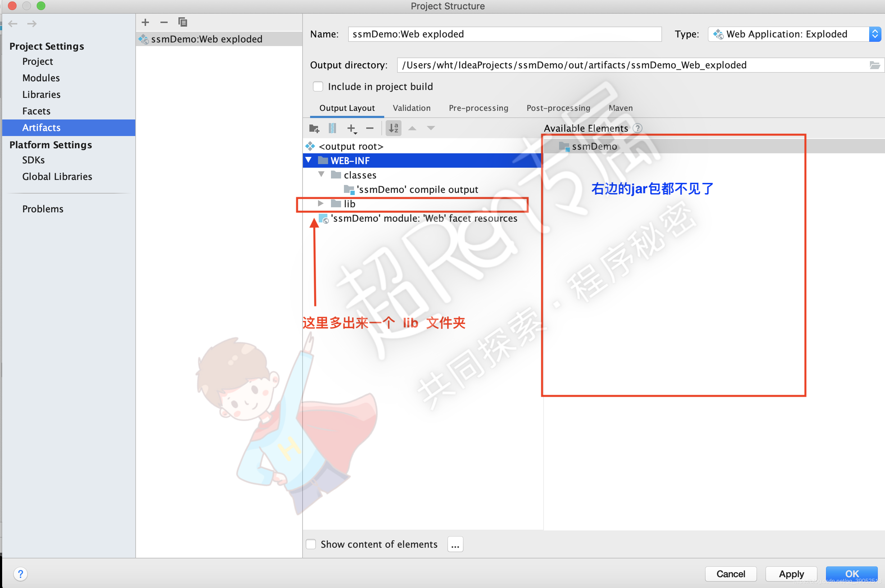Open the Available Elements help icon
This screenshot has width=885, height=588.
click(x=637, y=128)
